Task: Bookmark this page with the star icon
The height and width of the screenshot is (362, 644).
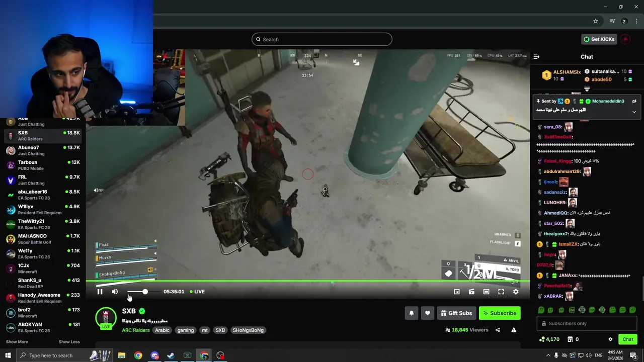Action: pyautogui.click(x=596, y=21)
